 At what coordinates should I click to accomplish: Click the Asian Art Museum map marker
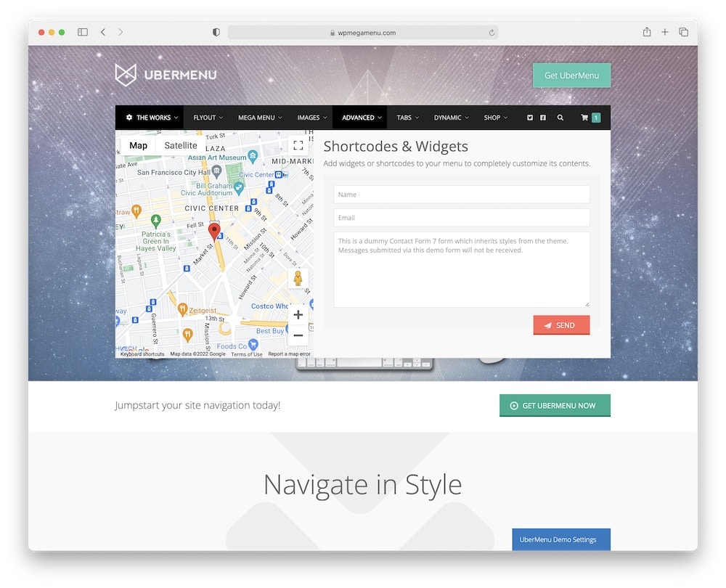[253, 157]
